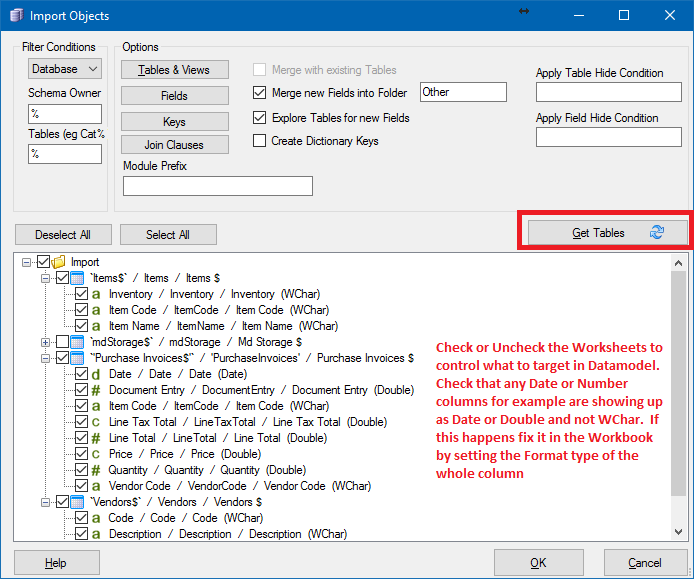Click the Description 'a' type icon
This screenshot has width=694, height=579.
[96, 534]
